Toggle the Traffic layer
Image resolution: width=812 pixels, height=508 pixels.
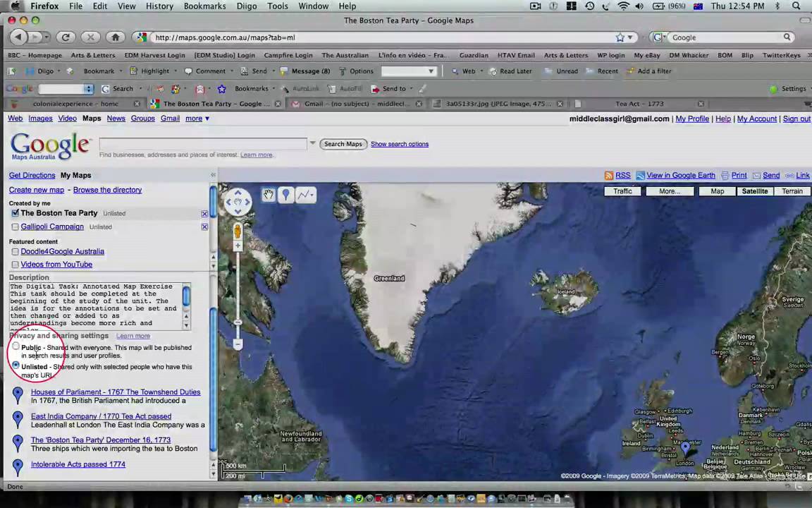(x=622, y=191)
